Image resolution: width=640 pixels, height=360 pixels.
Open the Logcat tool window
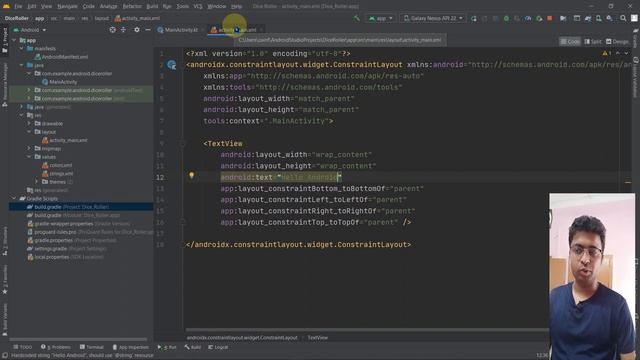(x=218, y=347)
